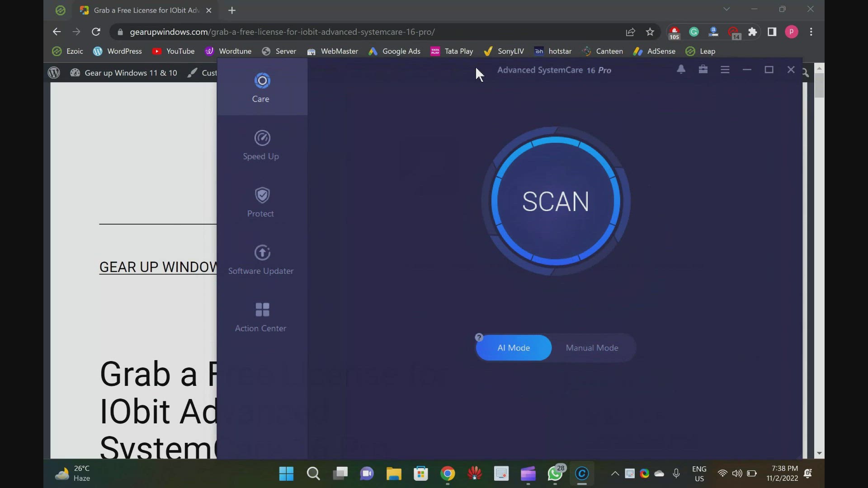
Task: Open File Explorer from the taskbar
Action: pyautogui.click(x=394, y=474)
